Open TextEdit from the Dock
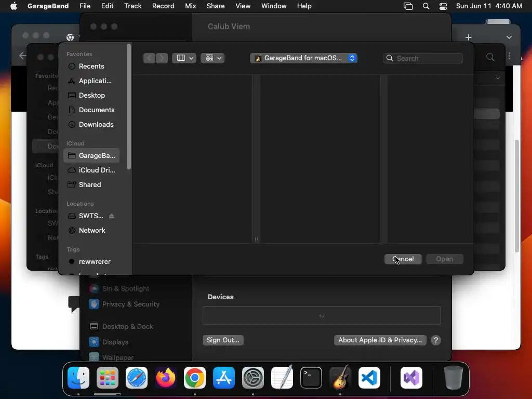 (x=282, y=378)
